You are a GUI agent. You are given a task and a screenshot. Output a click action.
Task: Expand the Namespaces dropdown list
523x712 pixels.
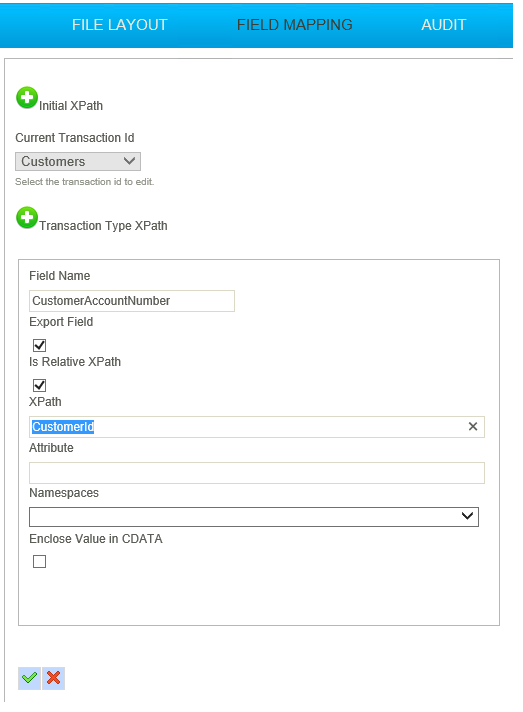click(254, 517)
